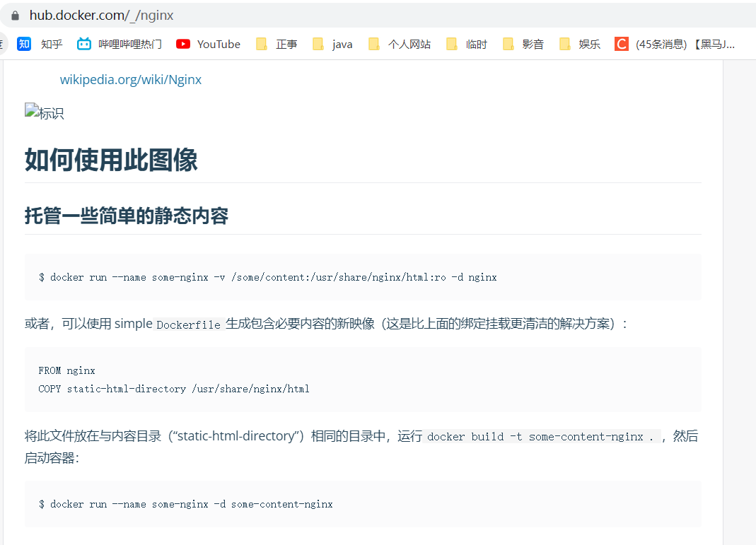Open the 临时 bookmark folder
This screenshot has height=545, width=756.
pyautogui.click(x=467, y=45)
